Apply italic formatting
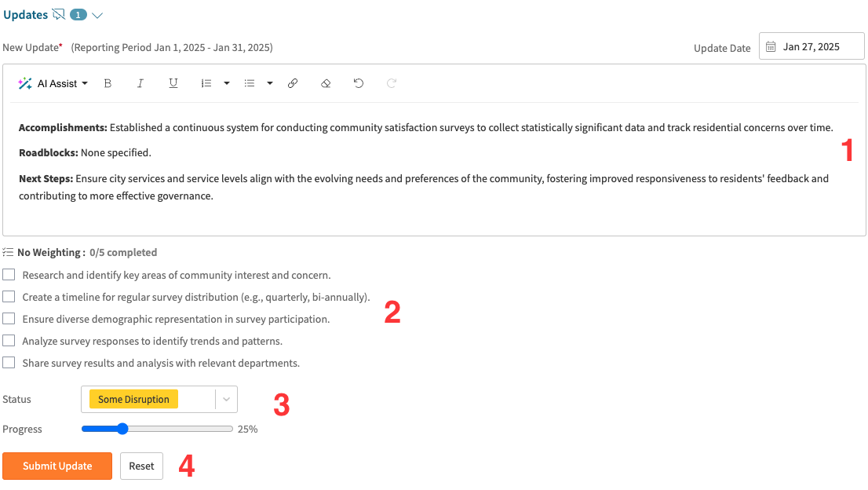The width and height of the screenshot is (868, 490). 140,83
